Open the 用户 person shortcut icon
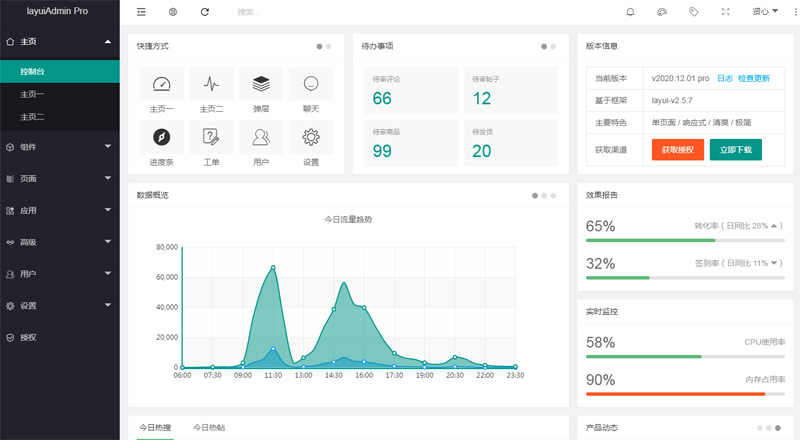This screenshot has width=800, height=440. point(261,137)
